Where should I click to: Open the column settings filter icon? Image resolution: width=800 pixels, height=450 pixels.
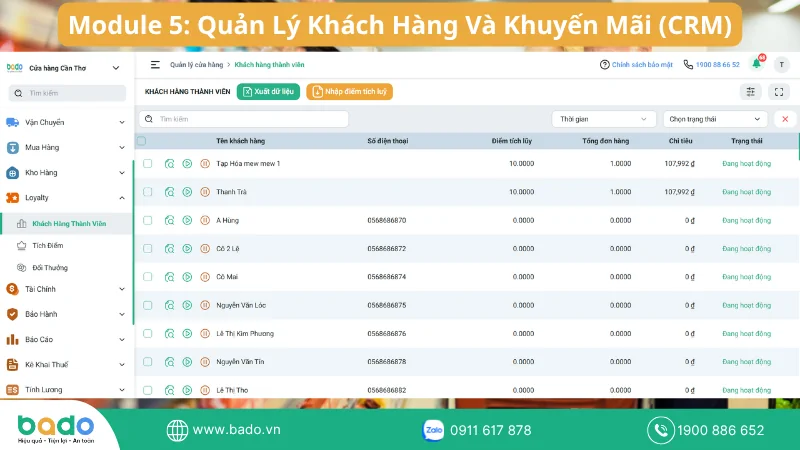751,92
